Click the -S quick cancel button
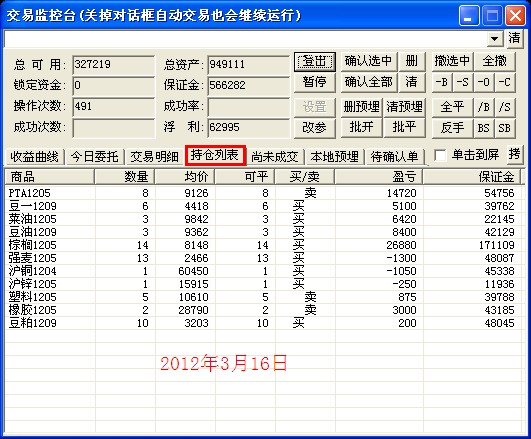531x439 pixels. (463, 82)
